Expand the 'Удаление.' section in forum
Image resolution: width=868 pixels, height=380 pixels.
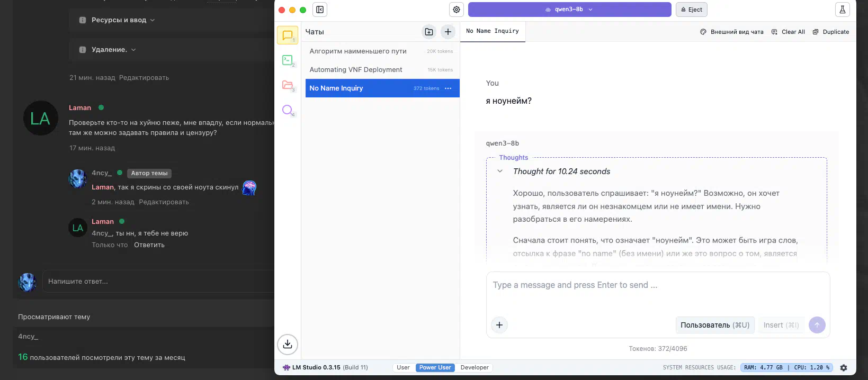tap(108, 50)
